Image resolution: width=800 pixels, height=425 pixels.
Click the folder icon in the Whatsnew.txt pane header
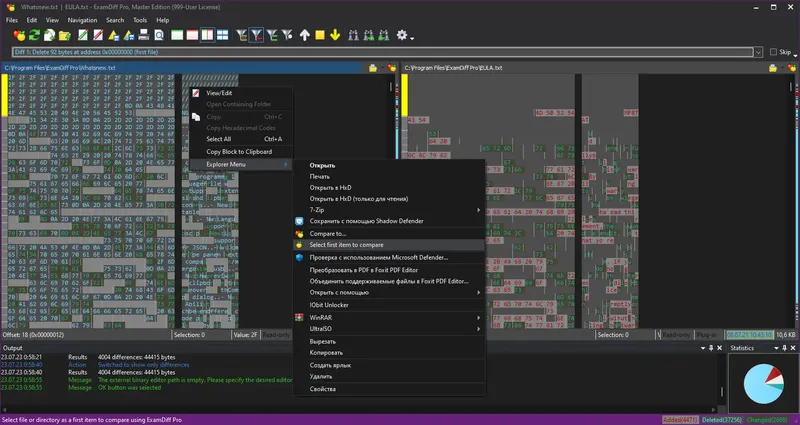[x=373, y=68]
